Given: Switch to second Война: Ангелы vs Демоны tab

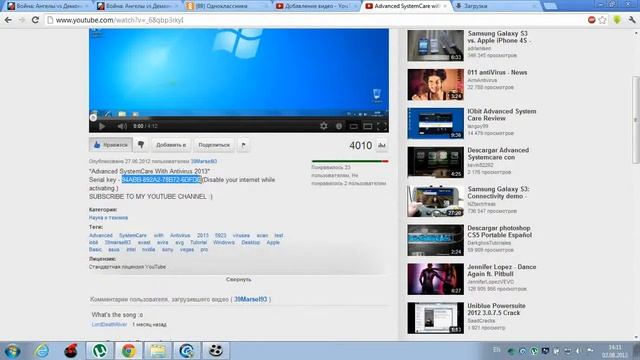Looking at the screenshot, I should [x=138, y=6].
